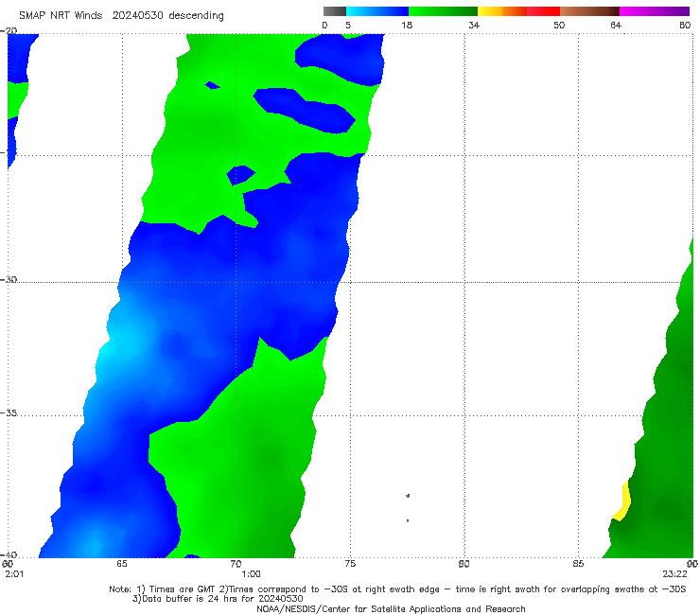
Task: Select the red segment of the color bar
Action: (543, 11)
